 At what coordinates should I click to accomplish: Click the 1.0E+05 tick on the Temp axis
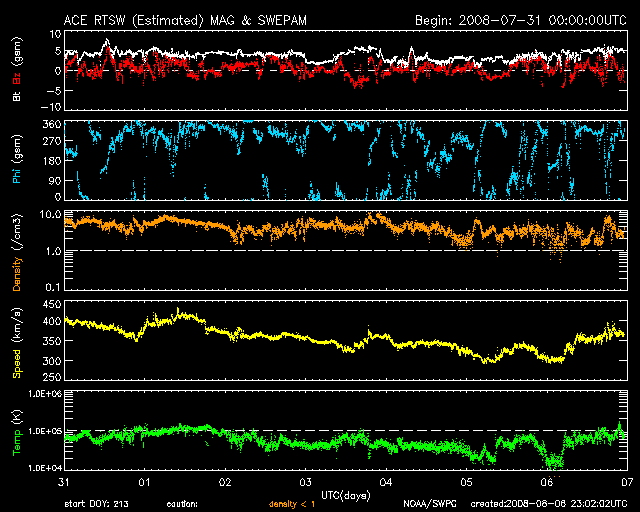45,431
